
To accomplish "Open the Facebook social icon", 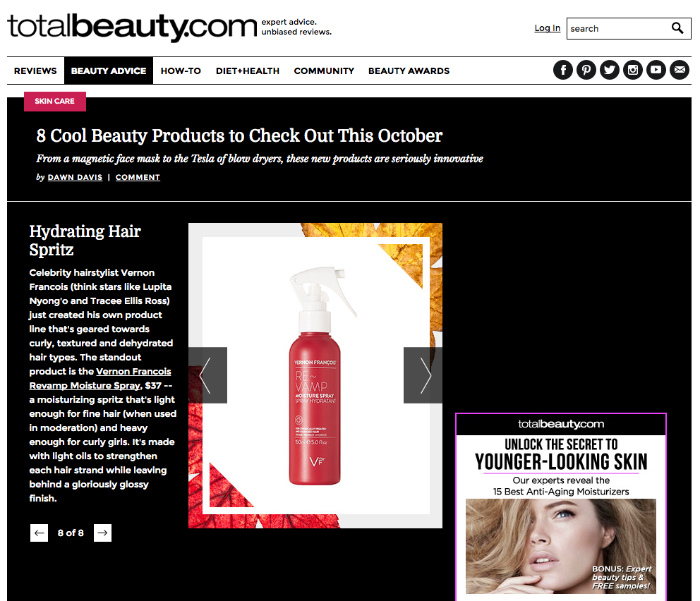I will (x=563, y=70).
